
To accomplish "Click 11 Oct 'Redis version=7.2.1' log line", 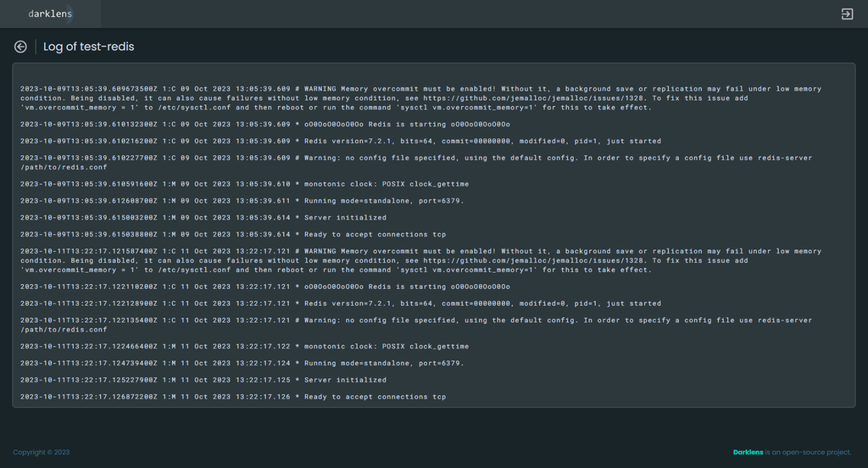I will click(x=341, y=304).
